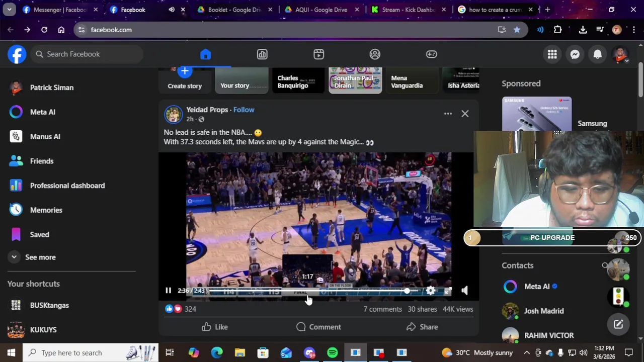The image size is (644, 362).
Task: Open Jonathan Paul Dirain's story
Action: [355, 80]
